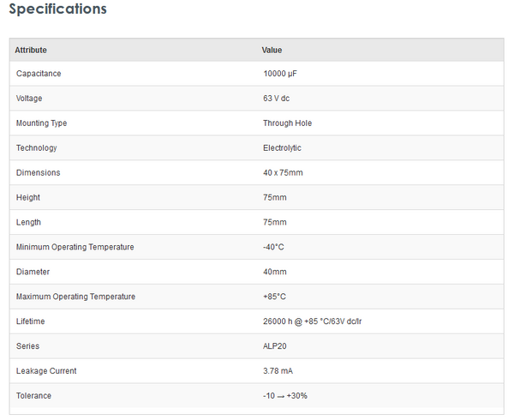The image size is (514, 420).
Task: Select the Dimensions attribute label
Action: (38, 173)
